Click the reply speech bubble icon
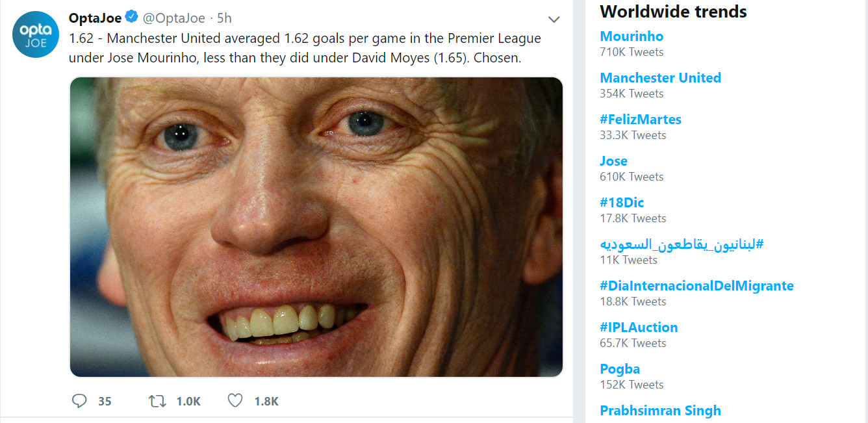This screenshot has width=868, height=423. coord(79,401)
